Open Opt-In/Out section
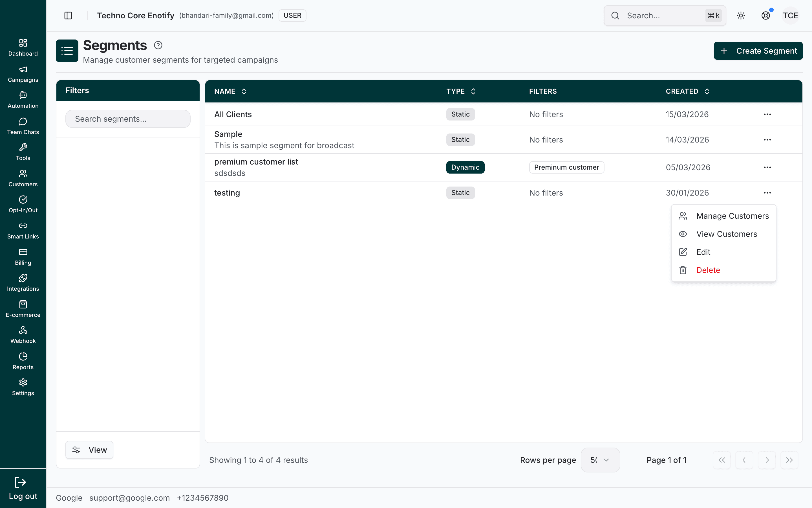The image size is (812, 508). pyautogui.click(x=23, y=205)
